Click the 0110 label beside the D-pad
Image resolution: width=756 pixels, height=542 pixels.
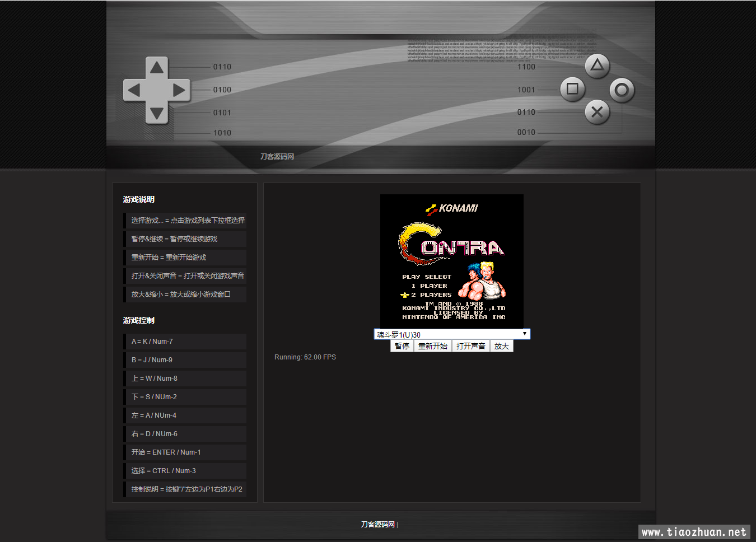click(x=222, y=67)
